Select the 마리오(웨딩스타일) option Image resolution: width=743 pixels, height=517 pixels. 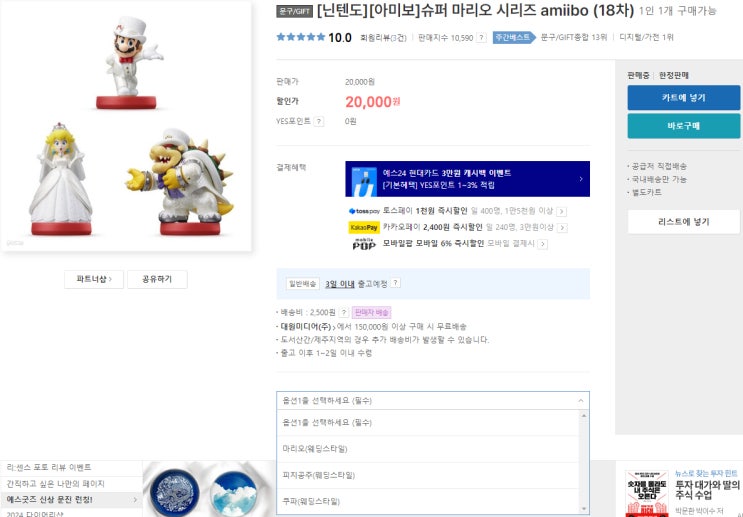(427, 449)
